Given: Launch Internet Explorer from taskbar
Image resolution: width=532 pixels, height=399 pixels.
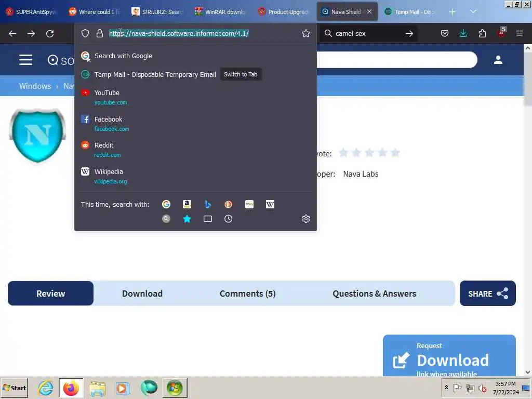Looking at the screenshot, I should pos(46,388).
